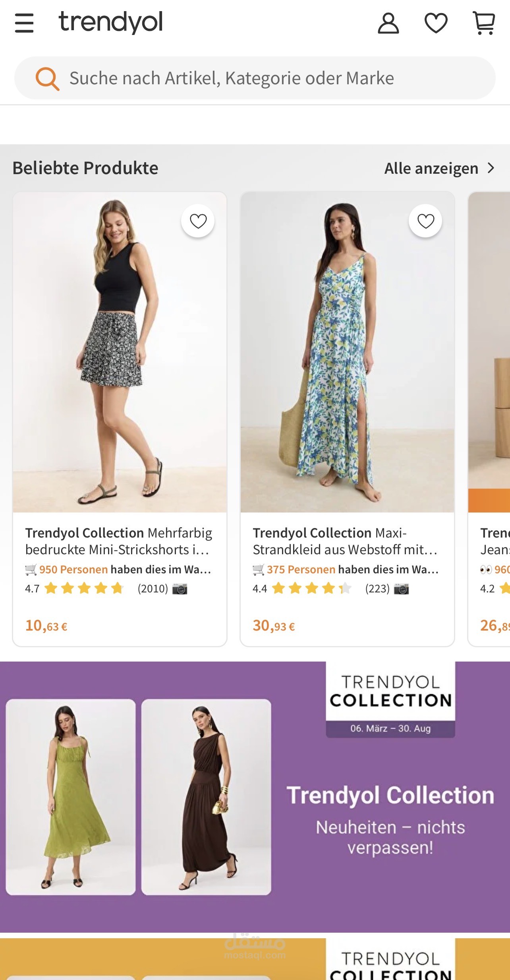510x980 pixels.
Task: Open the shopping cart icon
Action: (x=484, y=23)
